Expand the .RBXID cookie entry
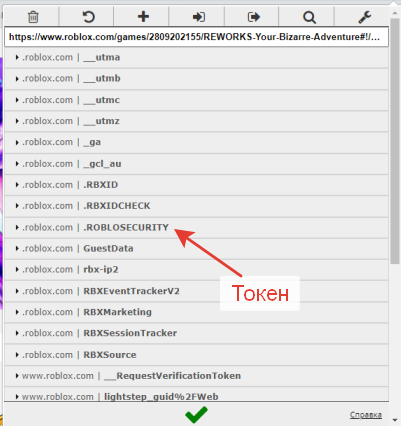 click(x=196, y=185)
